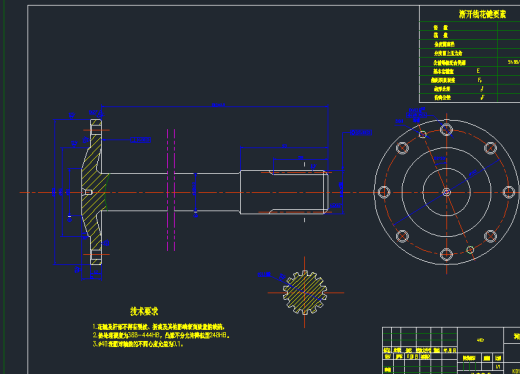Viewport: 520px width, 374px height.
Task: Select note 2 mentioning 388-444HB hardness
Action: coord(161,335)
